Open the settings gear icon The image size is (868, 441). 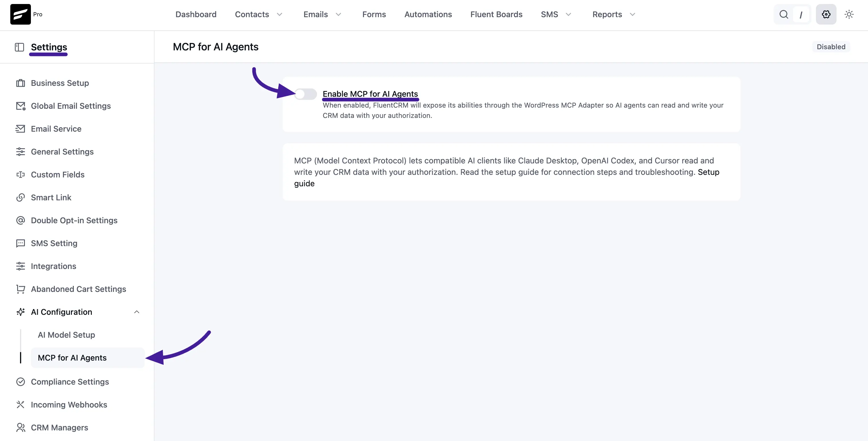826,14
